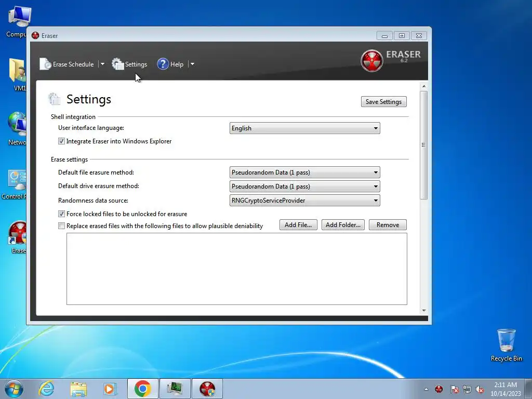Enable replace erased files for plausible deniability
The image size is (532, 399).
[x=161, y=226]
